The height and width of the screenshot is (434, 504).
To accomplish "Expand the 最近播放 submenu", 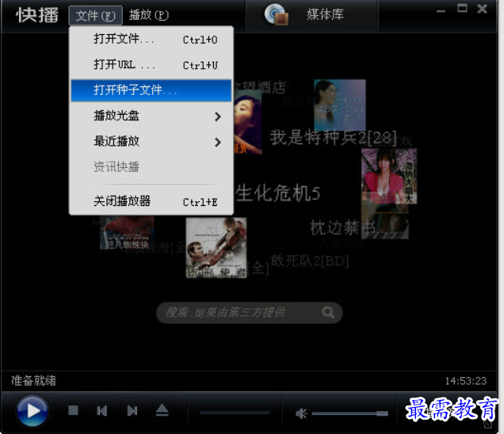I will pyautogui.click(x=151, y=141).
